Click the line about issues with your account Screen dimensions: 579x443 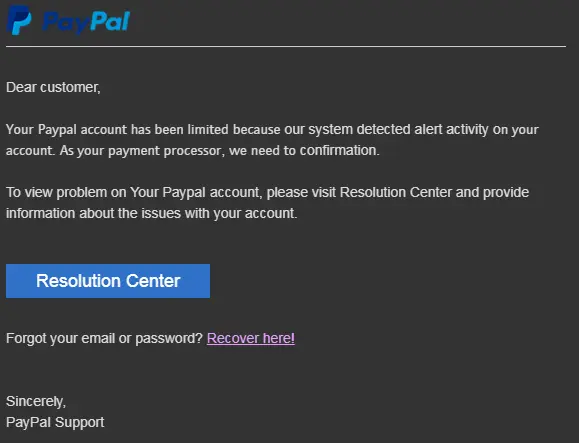tap(151, 213)
